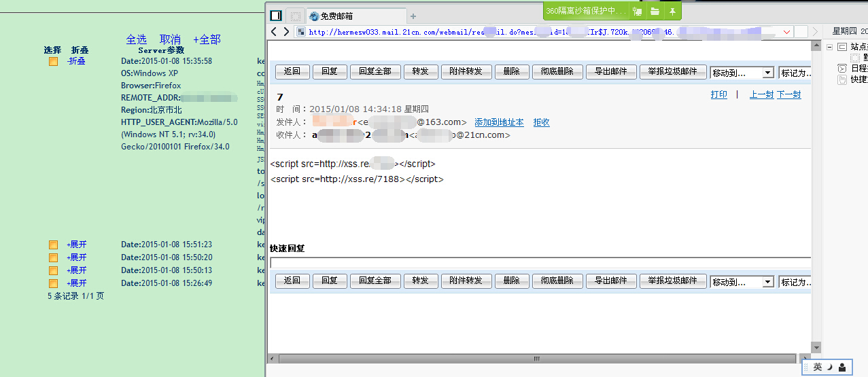Expand all records with +全部
The width and height of the screenshot is (868, 377).
pyautogui.click(x=207, y=39)
